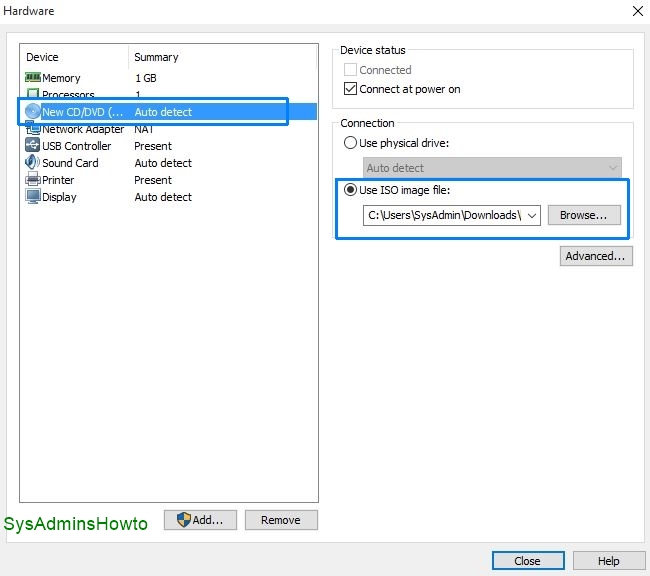Select the Network Adapter icon
The height and width of the screenshot is (576, 650).
coord(32,129)
